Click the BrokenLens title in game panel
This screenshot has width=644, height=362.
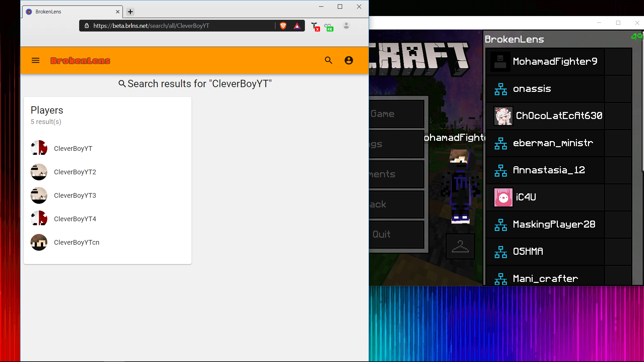tap(514, 39)
